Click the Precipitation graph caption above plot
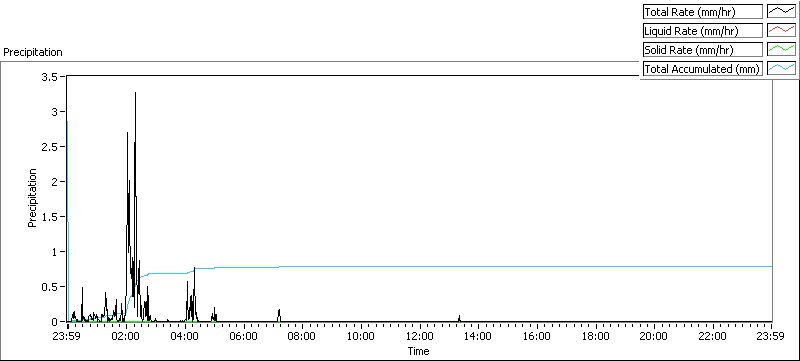The height and width of the screenshot is (361, 800). coord(33,52)
